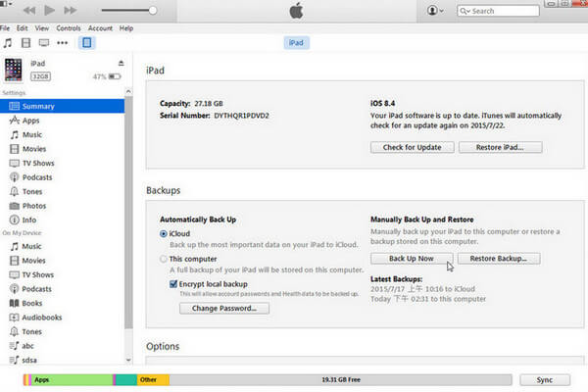Open the Edit menu
Viewport: 588px width, 392px height.
pos(23,28)
